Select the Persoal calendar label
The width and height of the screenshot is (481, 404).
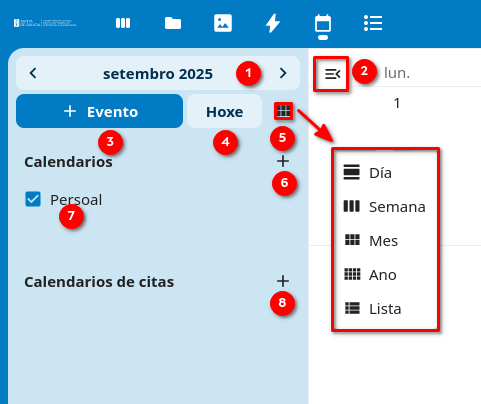[x=76, y=200]
